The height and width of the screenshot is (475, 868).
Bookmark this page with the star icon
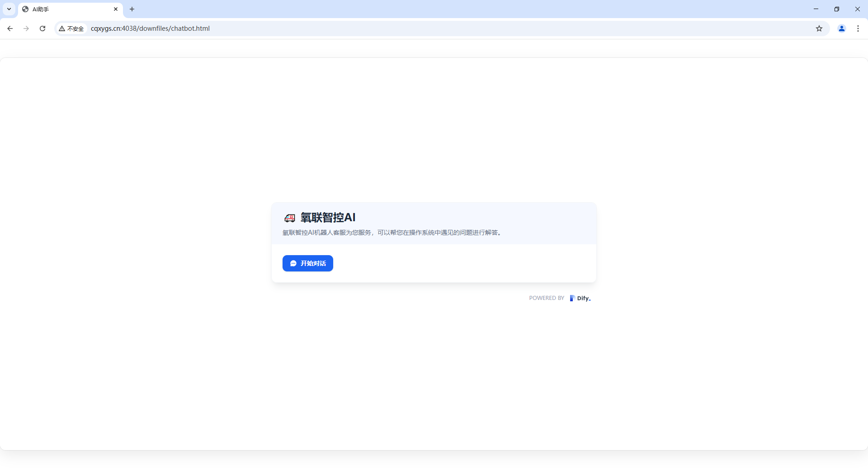tap(819, 28)
